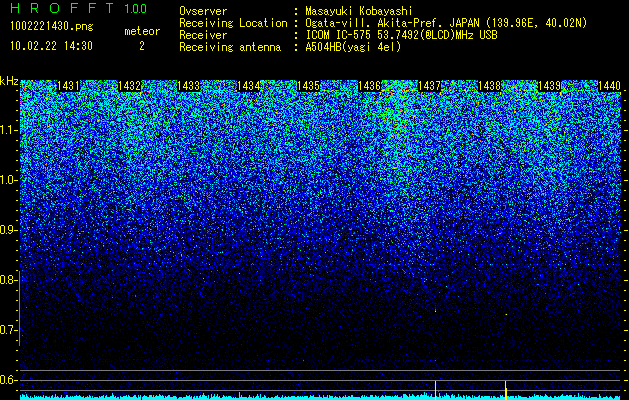
Task: Click the 'Receiving Location' field label
Action: coord(233,23)
